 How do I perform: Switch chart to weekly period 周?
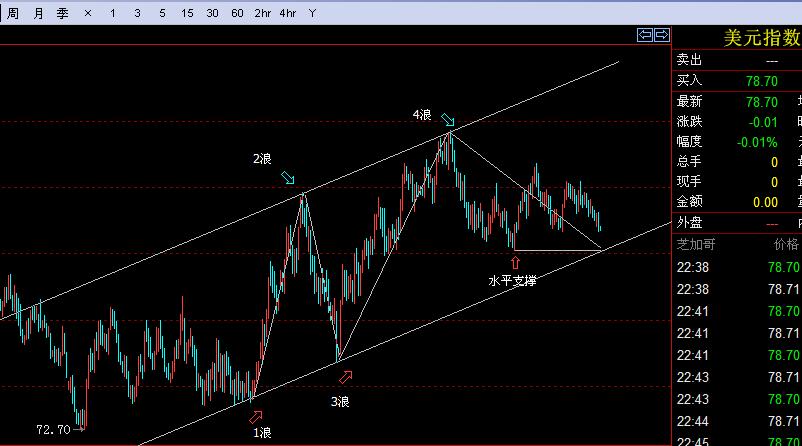point(13,13)
